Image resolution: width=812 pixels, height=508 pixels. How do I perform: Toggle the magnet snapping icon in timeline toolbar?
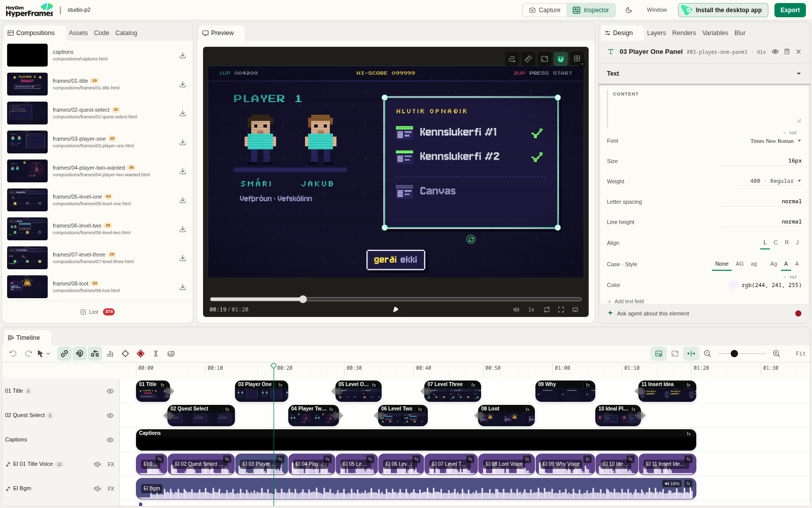click(x=80, y=354)
